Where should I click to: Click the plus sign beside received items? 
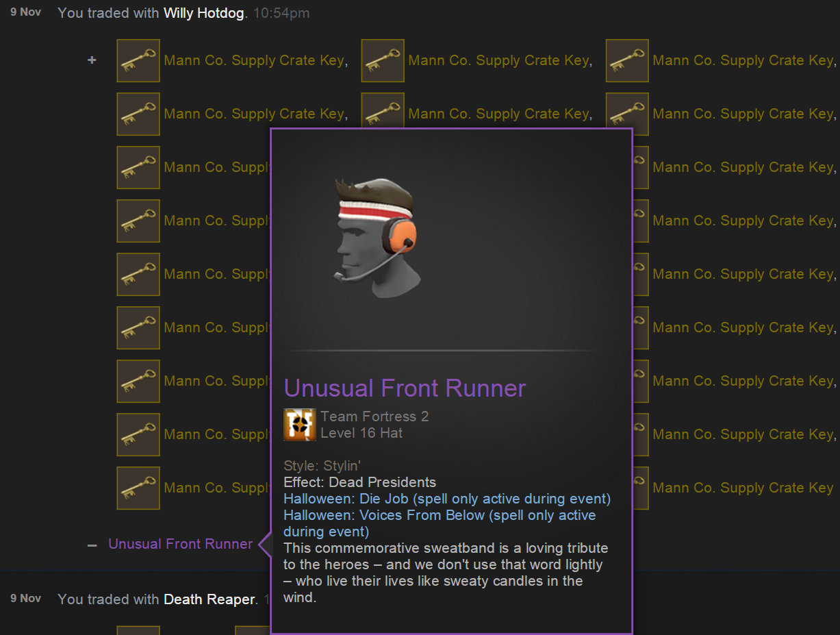click(92, 60)
